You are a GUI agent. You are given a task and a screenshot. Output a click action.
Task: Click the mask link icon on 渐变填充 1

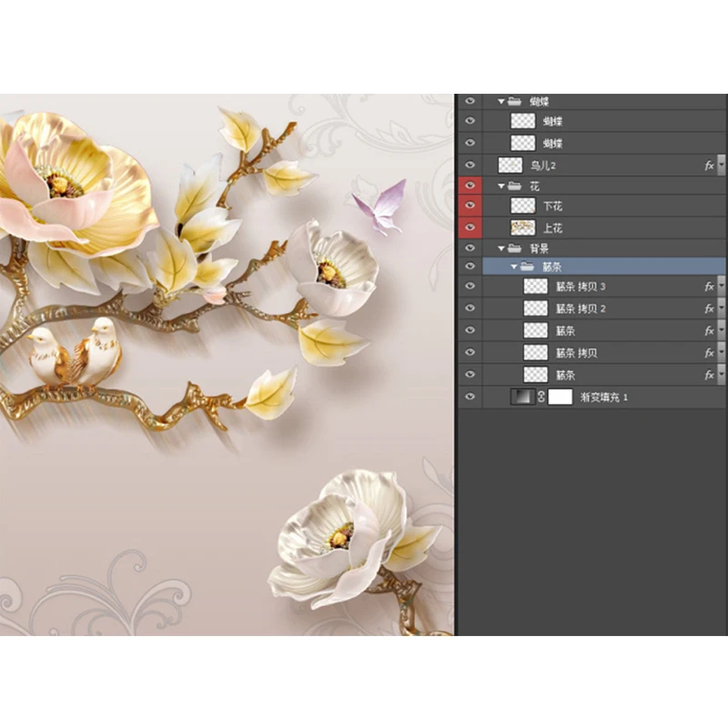coord(541,397)
